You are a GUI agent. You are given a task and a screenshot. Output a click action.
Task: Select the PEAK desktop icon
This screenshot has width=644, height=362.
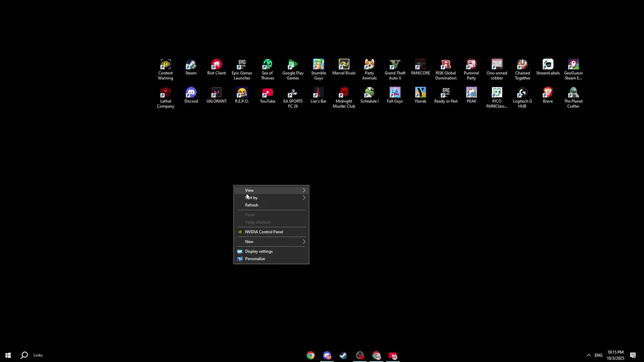pos(471,96)
